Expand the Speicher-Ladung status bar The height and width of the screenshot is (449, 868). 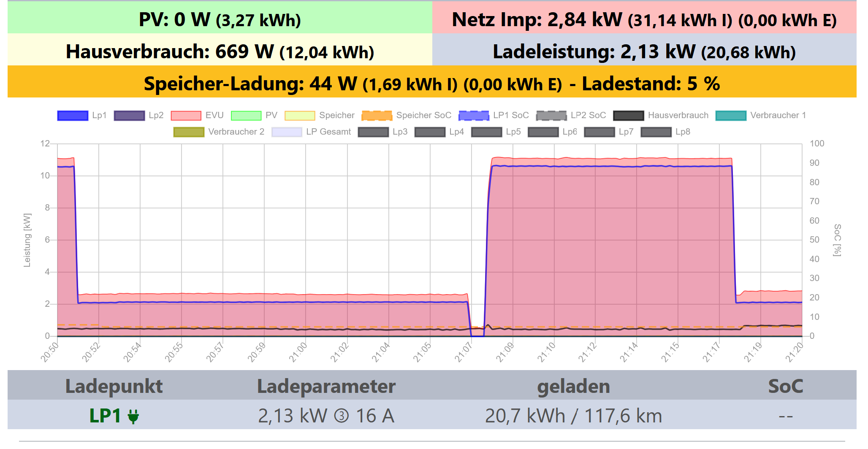click(432, 84)
